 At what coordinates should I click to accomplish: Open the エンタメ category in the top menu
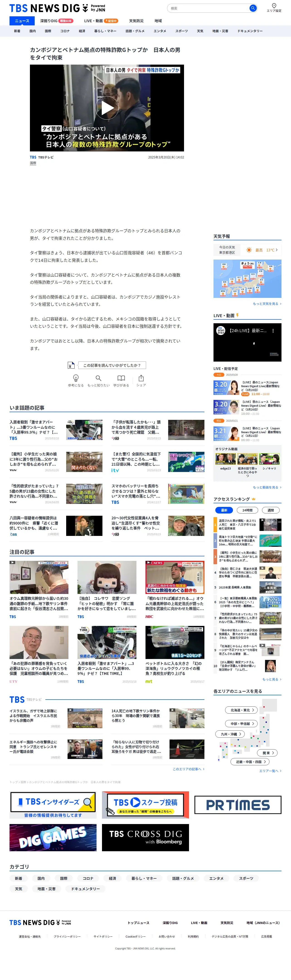[160, 31]
